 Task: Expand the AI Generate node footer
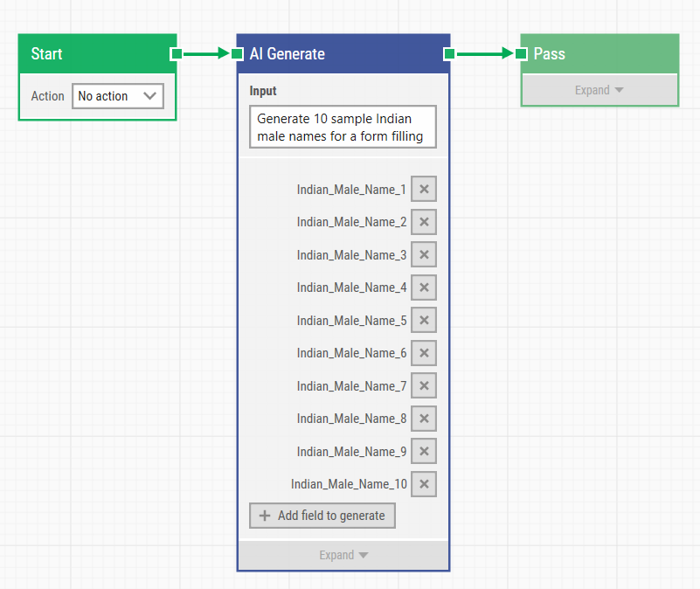pyautogui.click(x=343, y=555)
